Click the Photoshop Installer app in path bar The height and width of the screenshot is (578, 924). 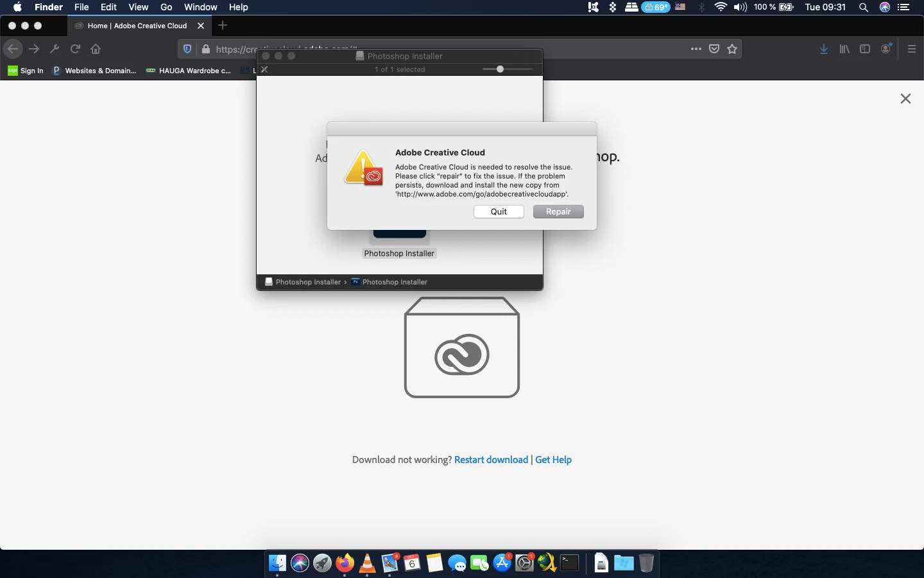coord(389,282)
